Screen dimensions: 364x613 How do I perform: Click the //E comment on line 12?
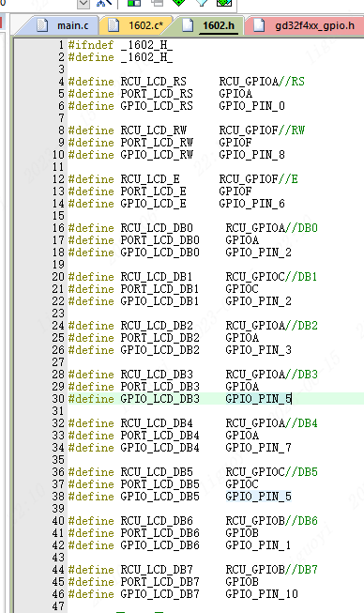click(x=288, y=179)
